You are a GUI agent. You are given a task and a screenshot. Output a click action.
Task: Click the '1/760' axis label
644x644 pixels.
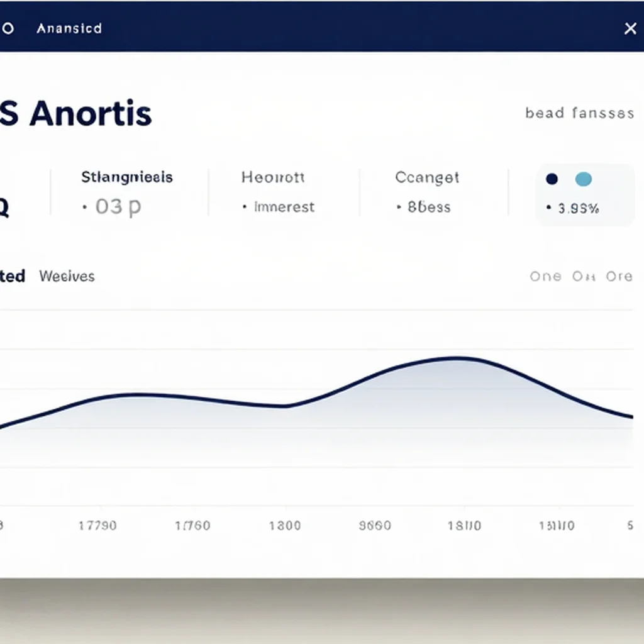[192, 525]
